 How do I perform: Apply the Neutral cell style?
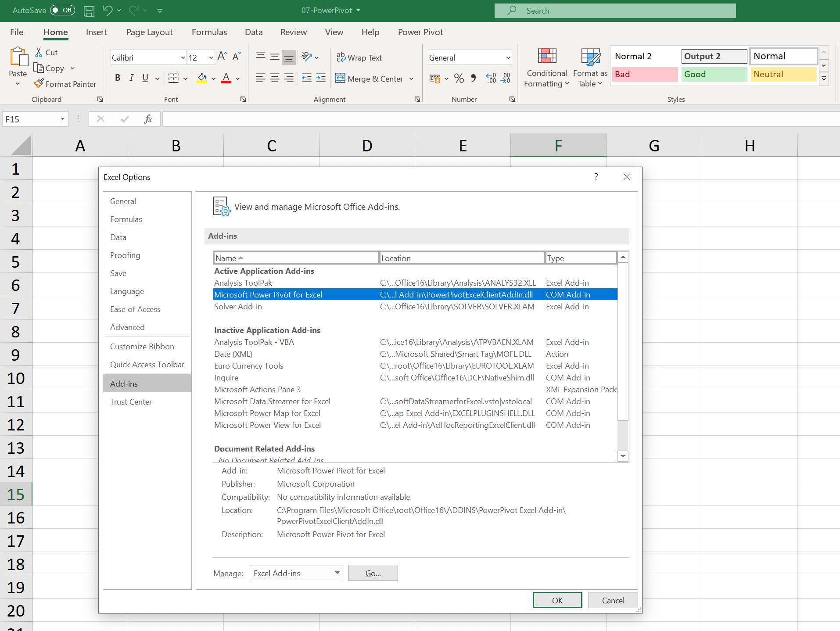783,74
